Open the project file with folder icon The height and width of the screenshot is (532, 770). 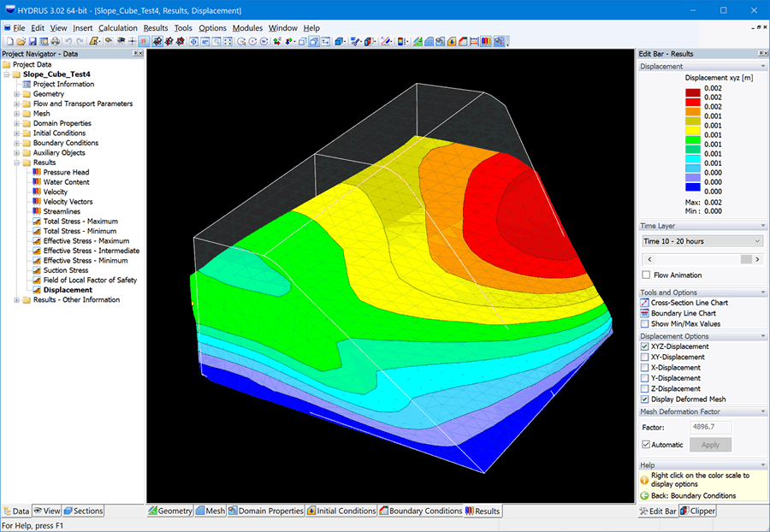click(x=21, y=41)
